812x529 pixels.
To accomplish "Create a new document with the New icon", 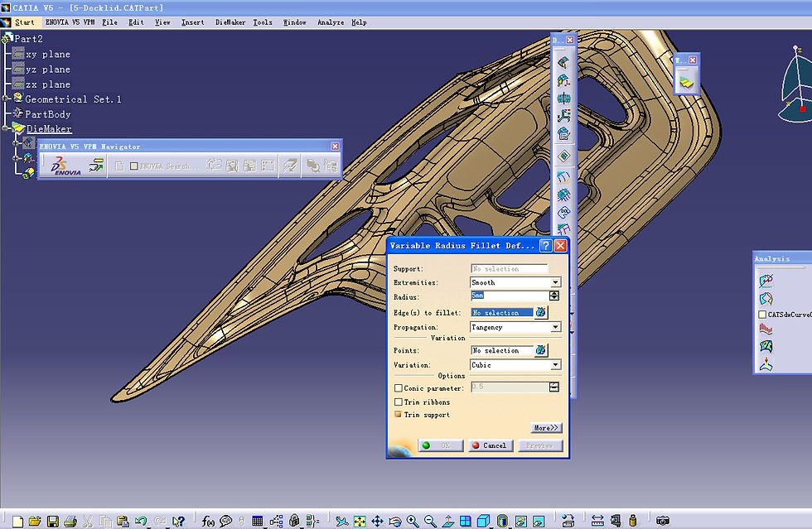I will (17, 521).
